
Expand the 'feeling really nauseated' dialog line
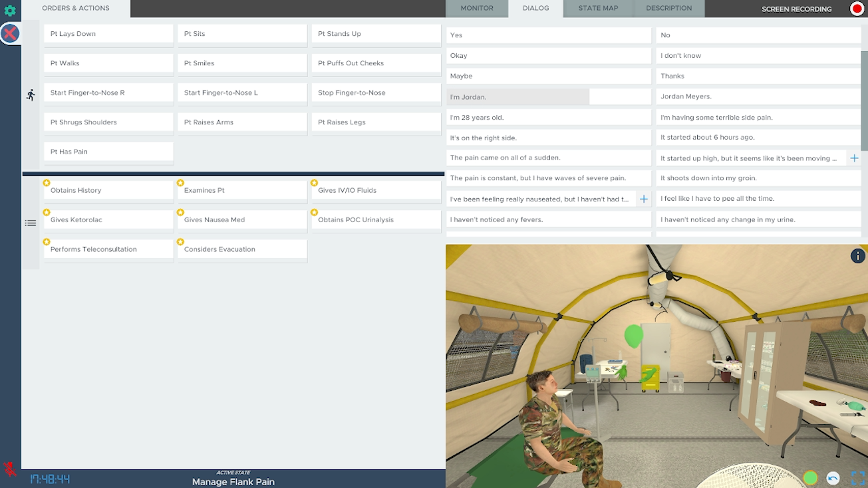[643, 199]
